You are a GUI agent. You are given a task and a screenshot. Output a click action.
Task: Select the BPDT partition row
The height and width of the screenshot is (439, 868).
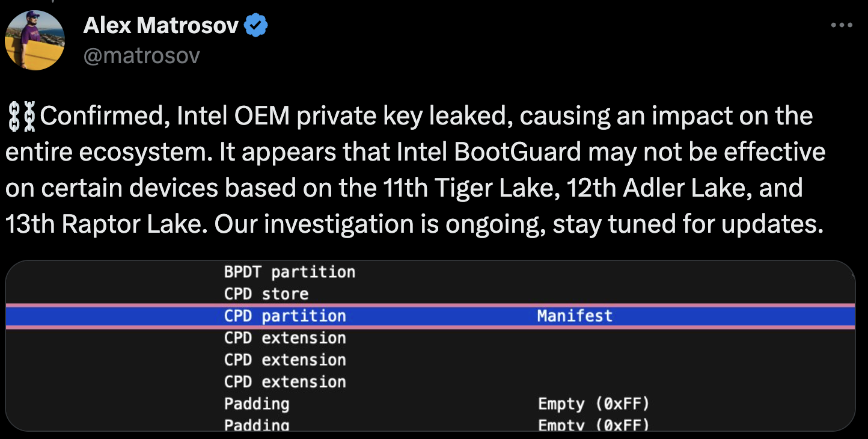pos(290,272)
